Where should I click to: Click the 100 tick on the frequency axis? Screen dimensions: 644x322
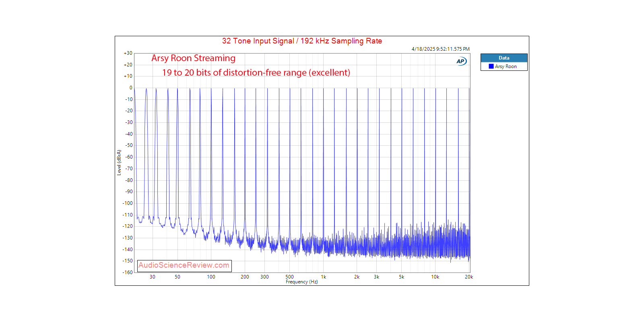211,277
